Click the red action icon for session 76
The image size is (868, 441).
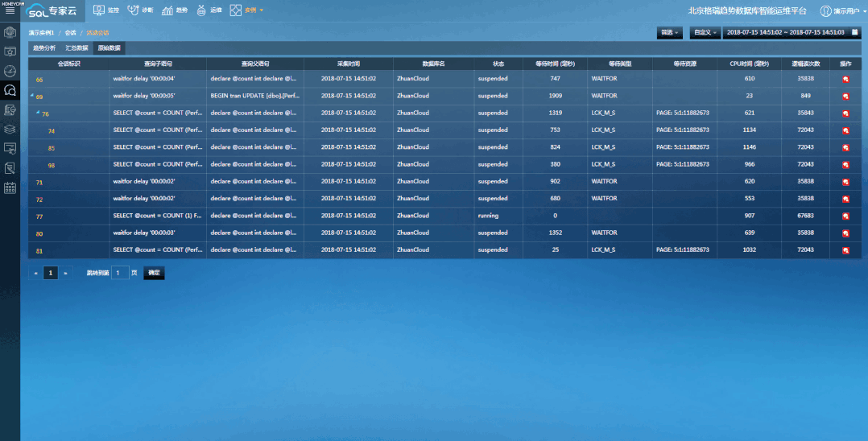click(845, 113)
